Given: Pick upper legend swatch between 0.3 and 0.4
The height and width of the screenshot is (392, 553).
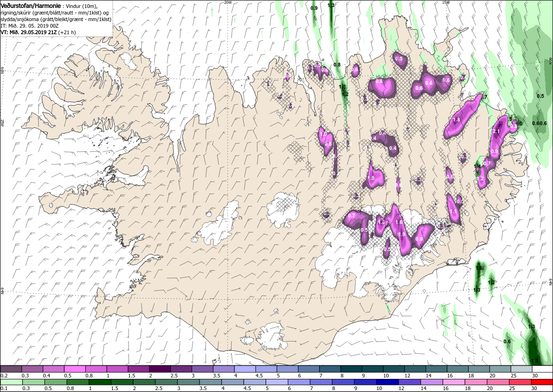Looking at the screenshot, I should coord(33,369).
